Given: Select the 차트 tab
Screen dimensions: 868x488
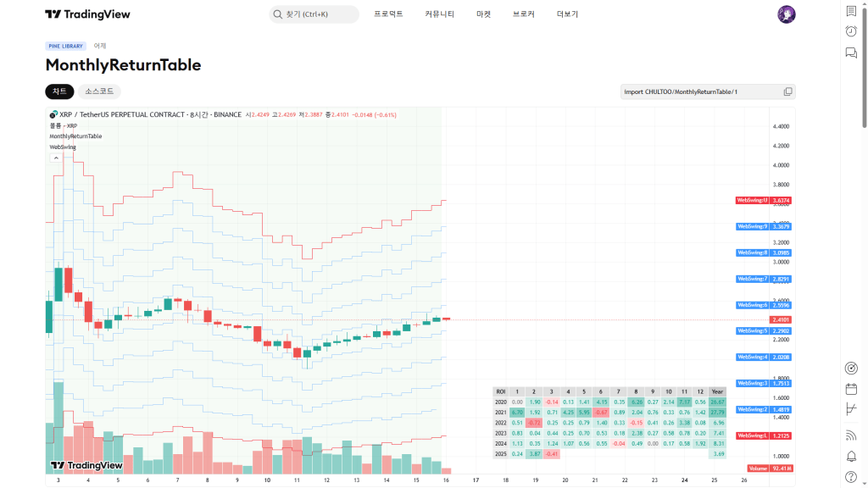Looking at the screenshot, I should (x=59, y=91).
